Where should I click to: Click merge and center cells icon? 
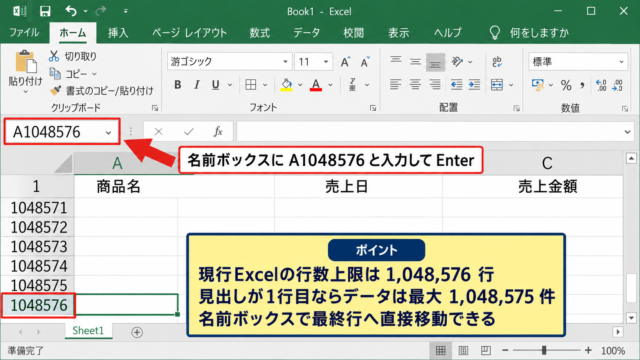tap(497, 85)
